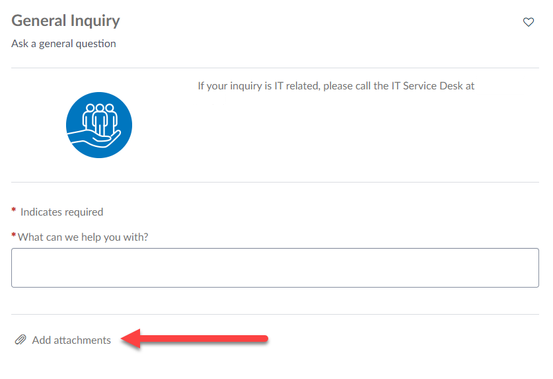Click the blue people-in-hand catalog icon

(x=99, y=125)
